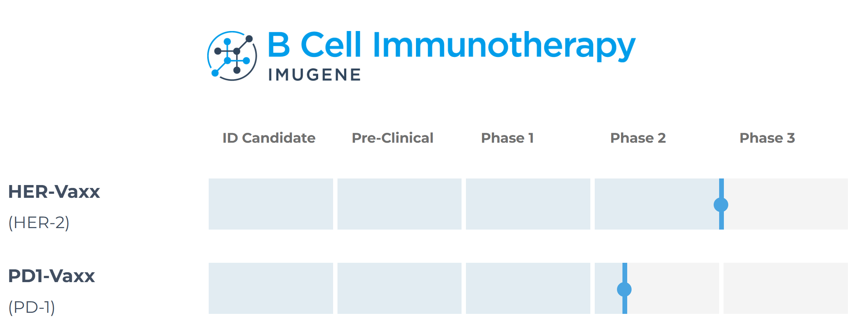Click the IMUGENE wordmark text
868x323 pixels.
coord(315,75)
